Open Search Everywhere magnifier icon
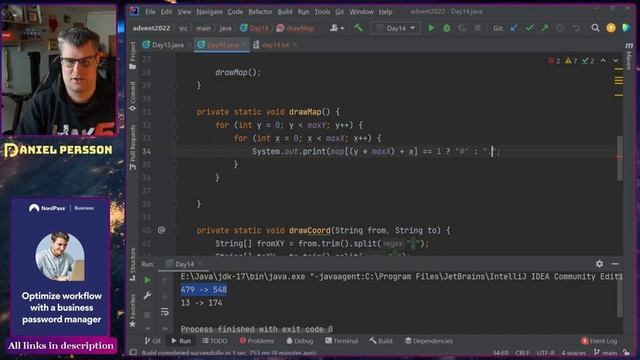This screenshot has height=360, width=640. [x=596, y=28]
